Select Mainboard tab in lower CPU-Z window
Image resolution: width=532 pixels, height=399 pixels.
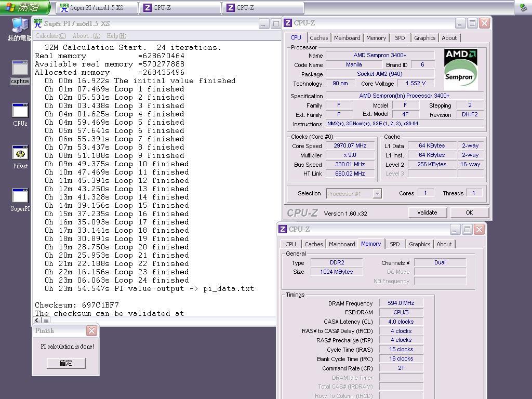(342, 244)
